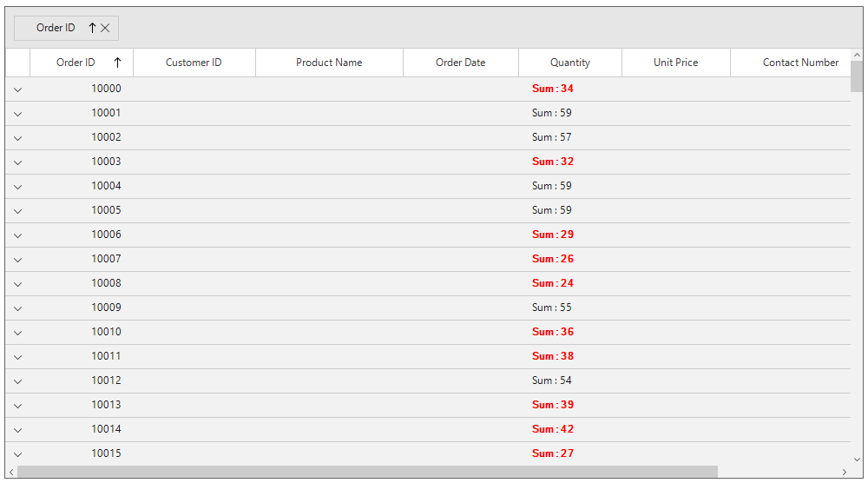The width and height of the screenshot is (868, 483).
Task: Select the Sum : 42 summary cell
Action: (553, 429)
